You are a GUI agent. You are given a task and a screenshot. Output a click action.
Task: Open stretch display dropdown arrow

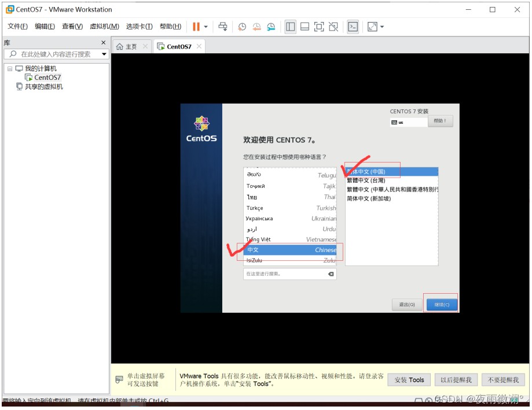(x=382, y=27)
